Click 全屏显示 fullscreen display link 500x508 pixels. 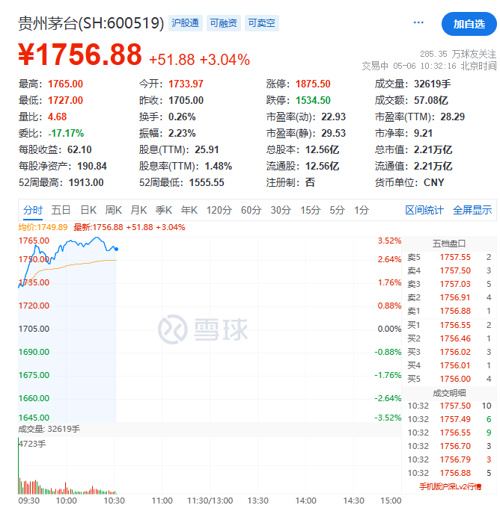[x=472, y=210]
